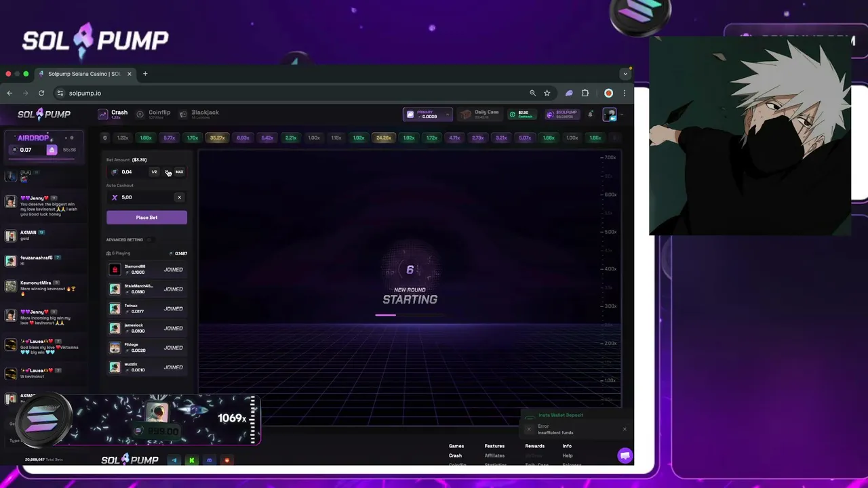Click the shield fairness icon in history bar

(104, 138)
